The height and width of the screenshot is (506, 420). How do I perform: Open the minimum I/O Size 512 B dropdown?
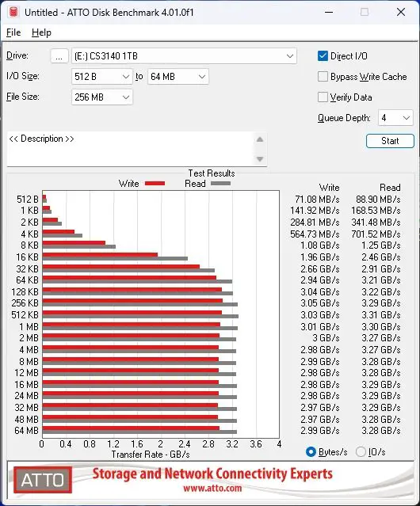coord(102,77)
